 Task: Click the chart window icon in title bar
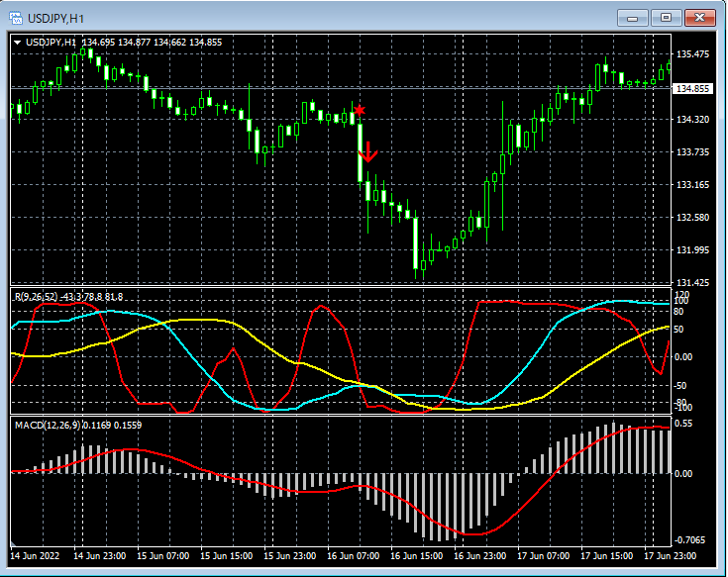pos(16,17)
